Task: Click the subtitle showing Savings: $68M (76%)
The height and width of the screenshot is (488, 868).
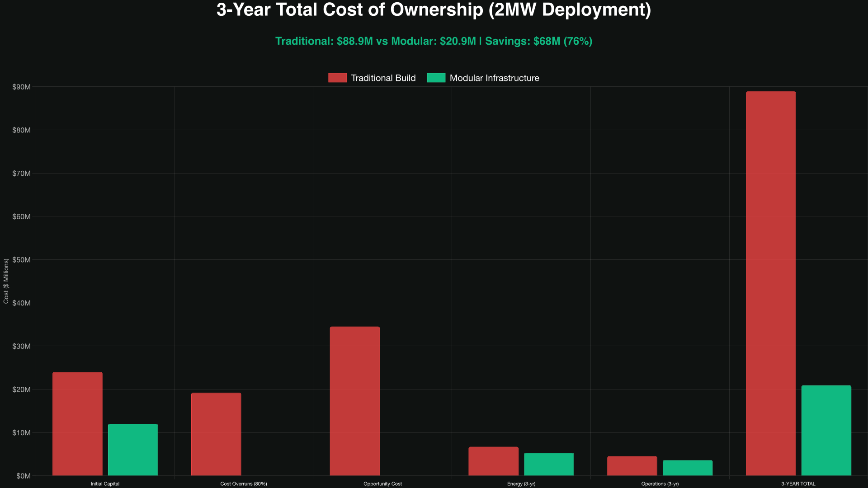Action: (434, 41)
